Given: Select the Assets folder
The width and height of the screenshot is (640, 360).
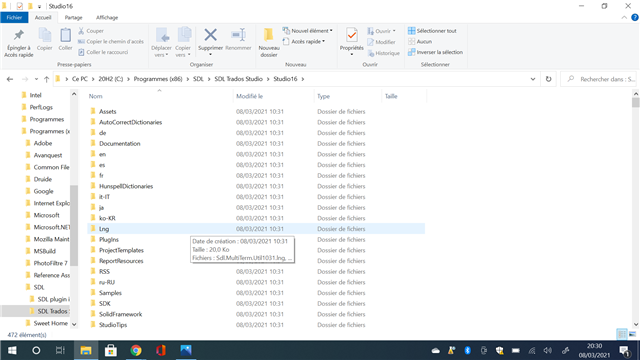Looking at the screenshot, I should point(107,111).
